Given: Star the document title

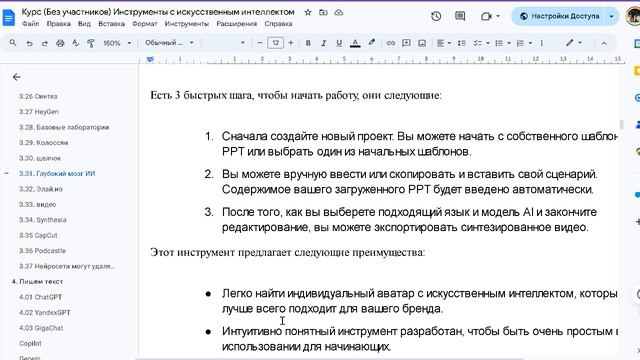Looking at the screenshot, I should [x=308, y=13].
